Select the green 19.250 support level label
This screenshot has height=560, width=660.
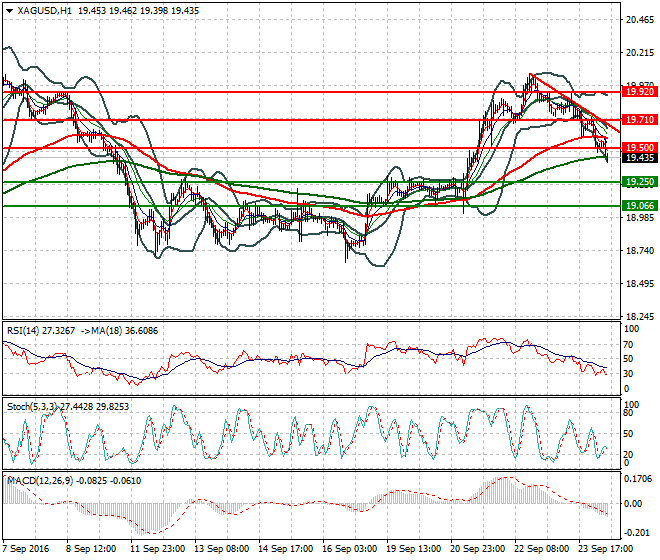(640, 182)
